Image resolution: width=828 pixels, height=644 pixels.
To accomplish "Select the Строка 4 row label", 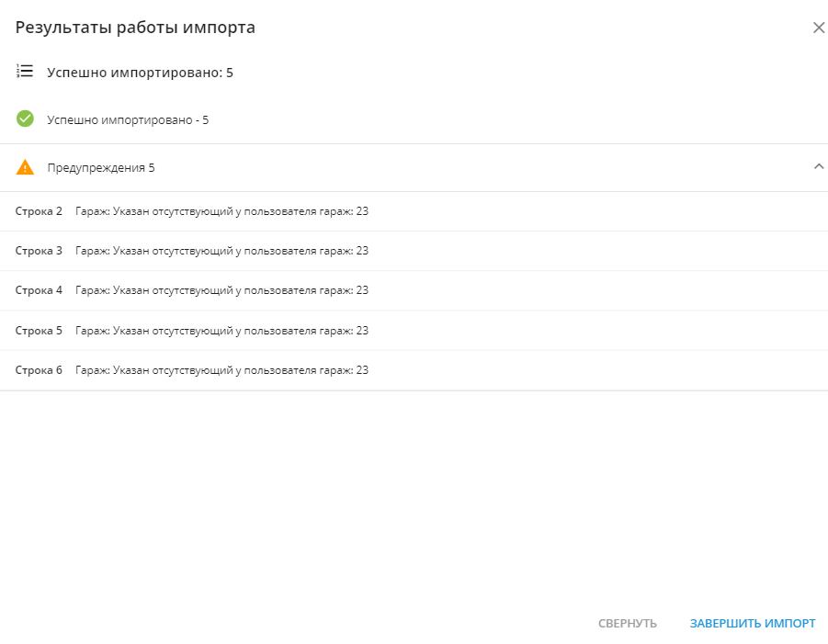I will [39, 290].
